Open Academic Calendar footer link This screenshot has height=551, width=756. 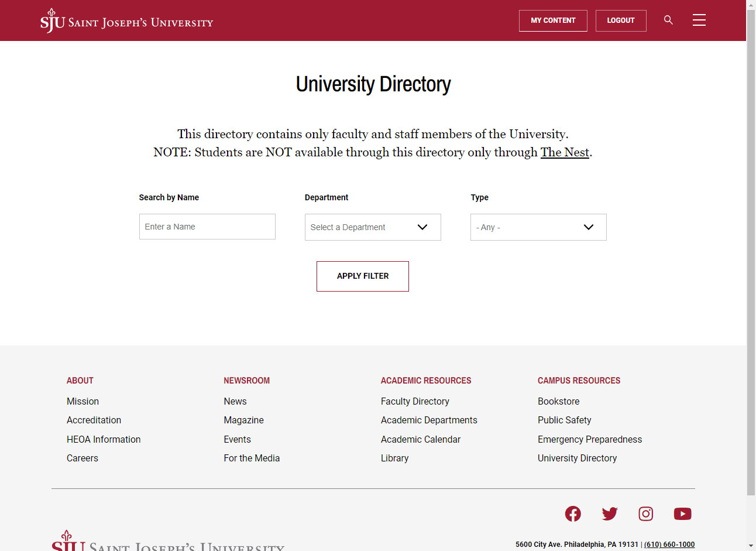point(421,439)
